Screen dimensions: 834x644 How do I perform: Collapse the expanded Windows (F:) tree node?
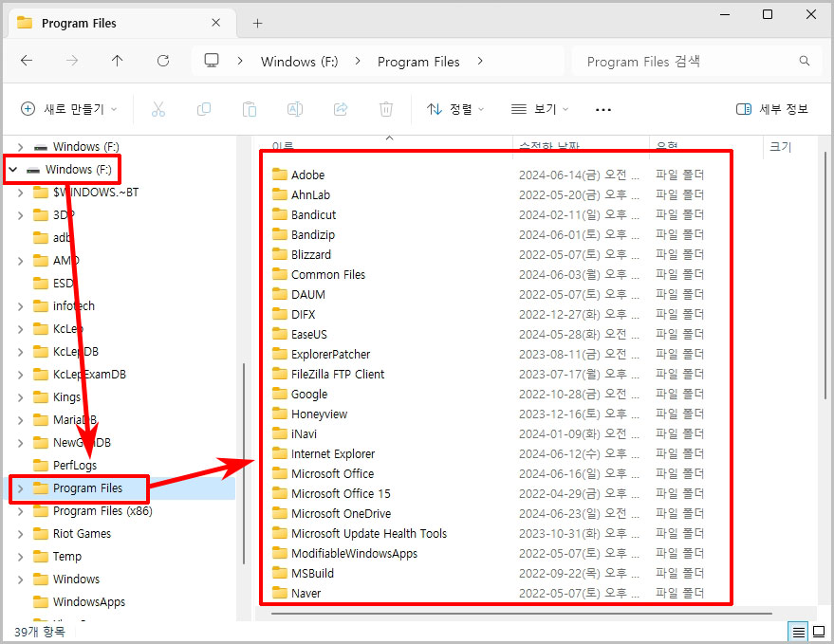13,169
